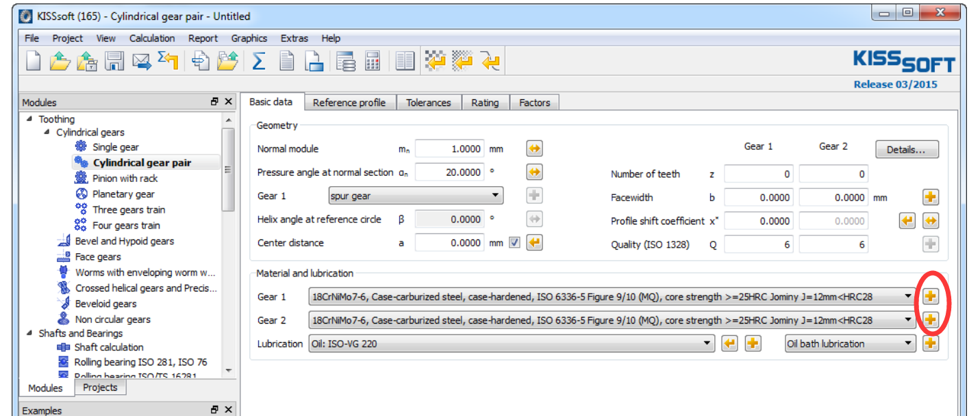Open Gear 2 material plus button
Image resolution: width=980 pixels, height=416 pixels.
click(x=930, y=320)
